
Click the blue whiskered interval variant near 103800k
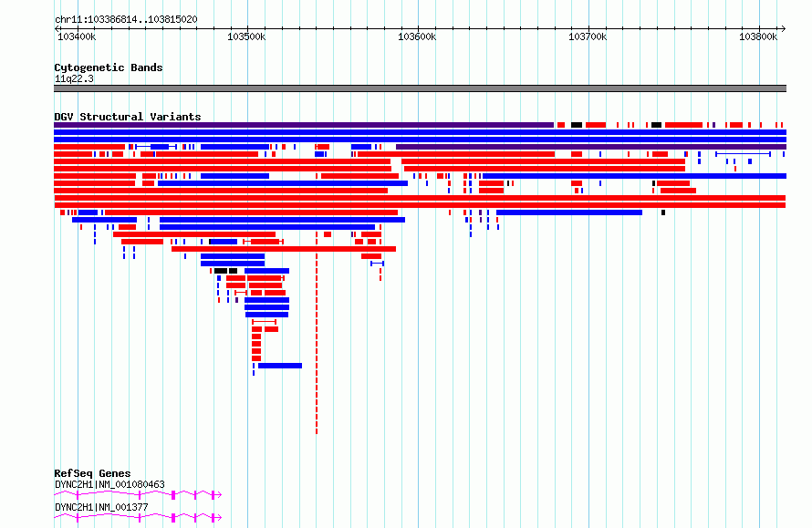coord(744,154)
